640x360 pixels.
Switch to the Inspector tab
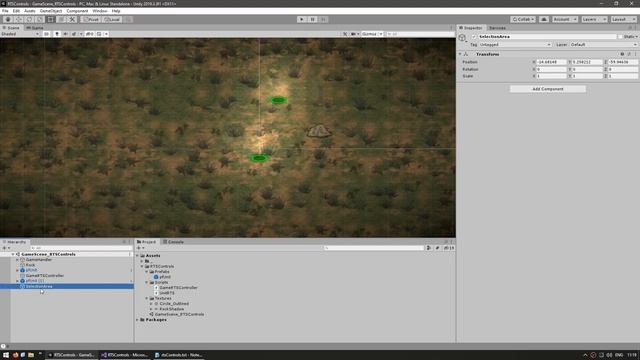[471, 28]
